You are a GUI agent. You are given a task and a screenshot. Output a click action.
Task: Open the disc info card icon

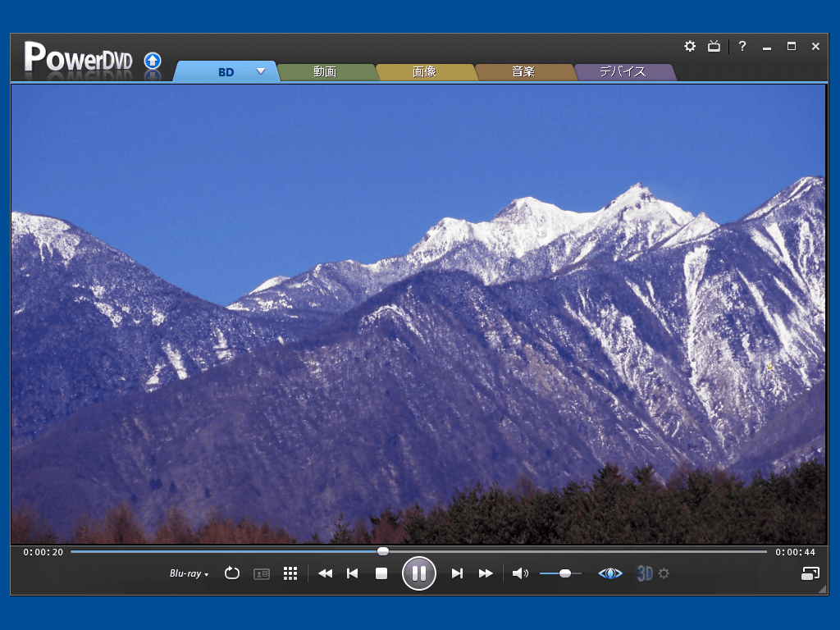click(x=262, y=573)
